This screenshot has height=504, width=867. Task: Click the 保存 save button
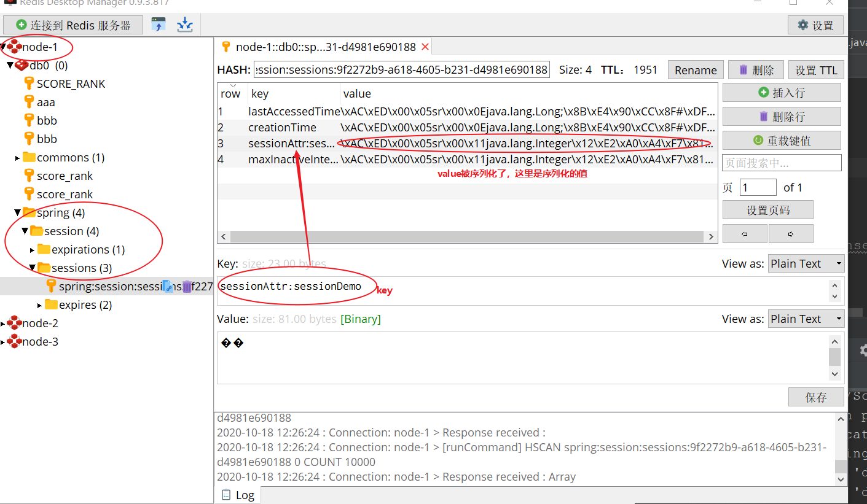(816, 397)
